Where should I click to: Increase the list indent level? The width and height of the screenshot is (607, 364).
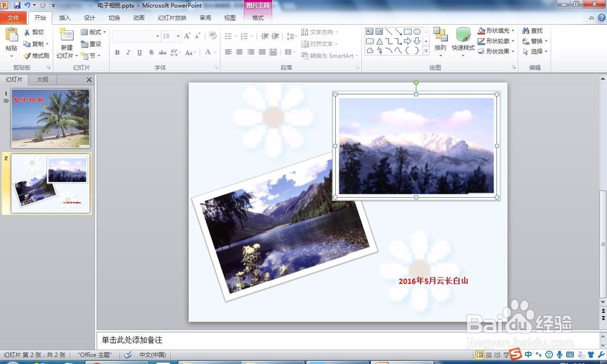(275, 36)
